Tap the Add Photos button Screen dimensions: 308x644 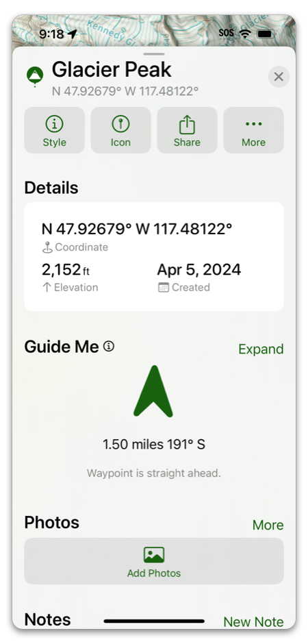(x=154, y=561)
